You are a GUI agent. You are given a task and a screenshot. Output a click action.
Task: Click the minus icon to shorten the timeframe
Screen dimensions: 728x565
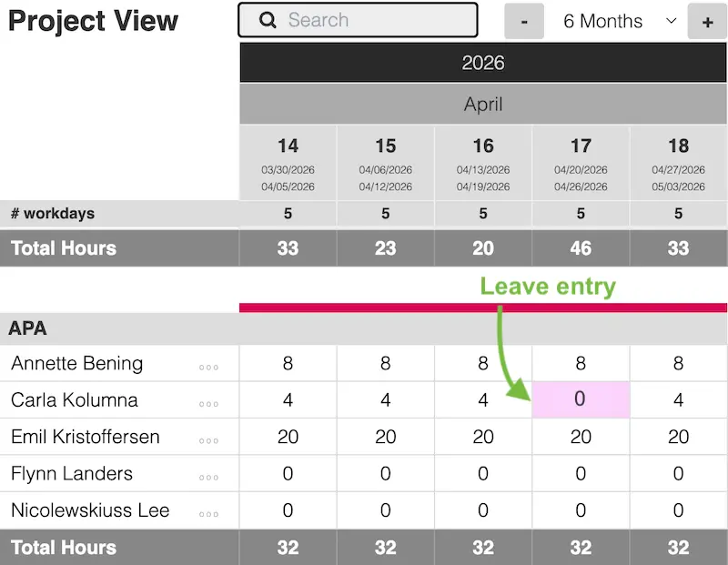coord(524,20)
